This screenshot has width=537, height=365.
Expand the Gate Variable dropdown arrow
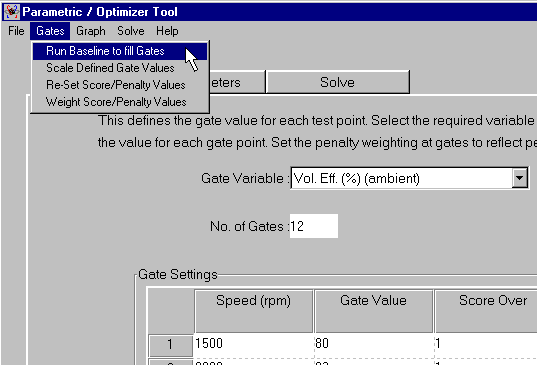520,178
